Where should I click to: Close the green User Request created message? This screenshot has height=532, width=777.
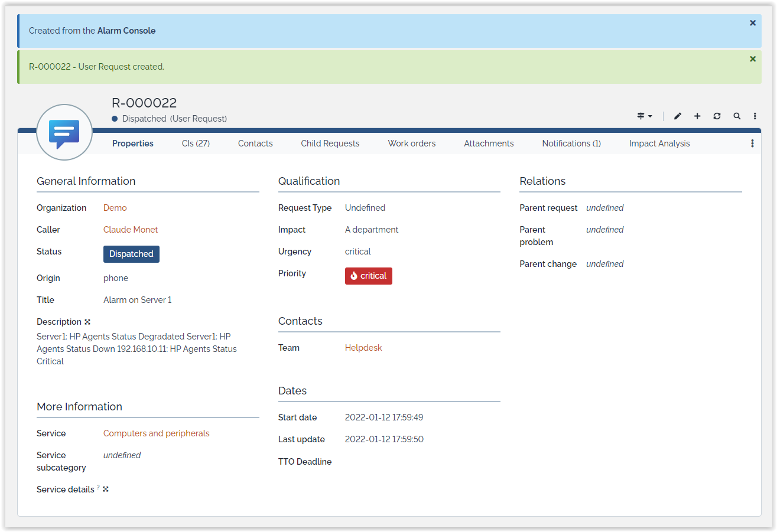pos(753,59)
